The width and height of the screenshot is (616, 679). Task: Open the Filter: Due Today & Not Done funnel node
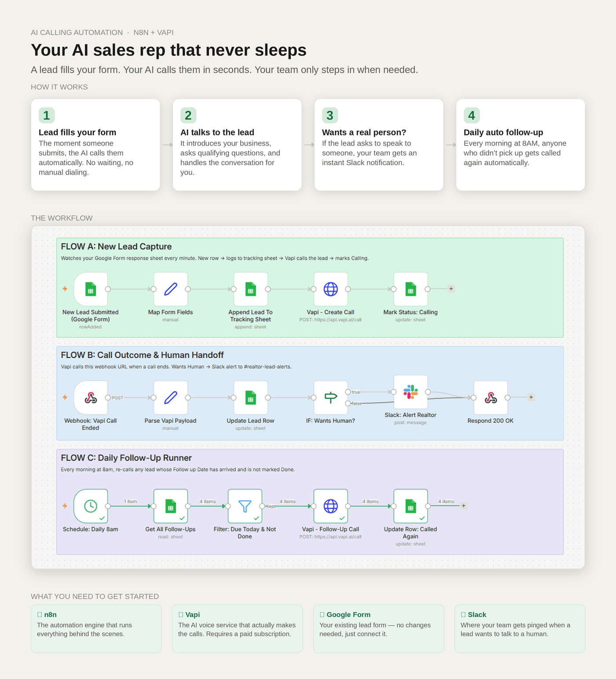245,506
